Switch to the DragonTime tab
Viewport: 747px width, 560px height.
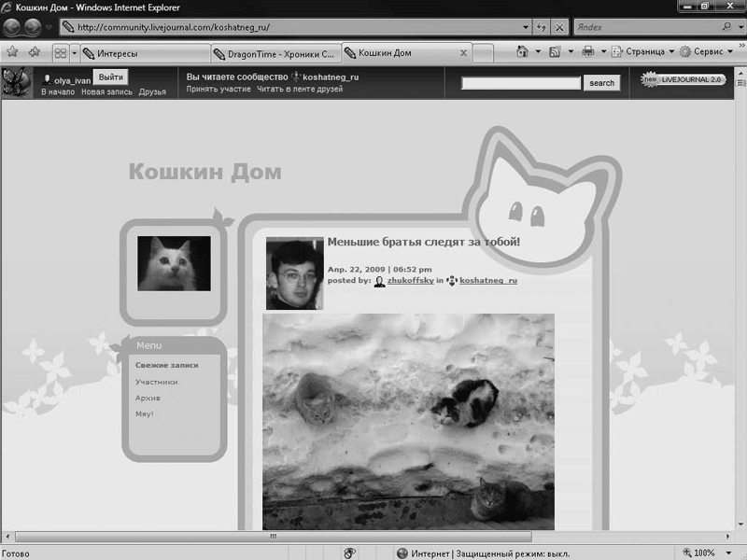point(275,53)
